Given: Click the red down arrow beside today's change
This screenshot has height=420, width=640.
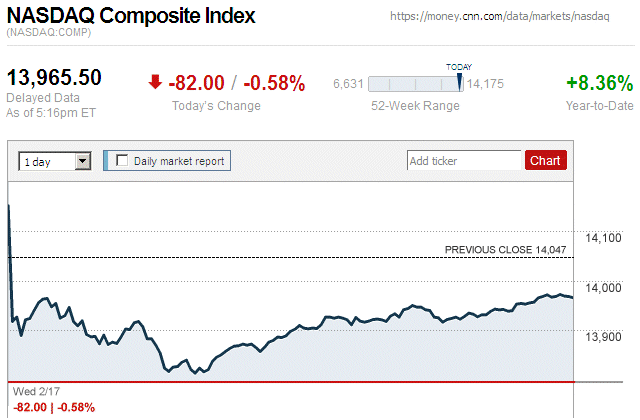Looking at the screenshot, I should tap(154, 83).
